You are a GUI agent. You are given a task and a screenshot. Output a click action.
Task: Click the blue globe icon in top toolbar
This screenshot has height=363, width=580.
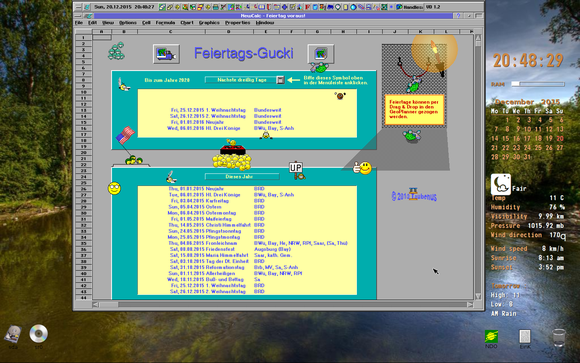point(353,7)
